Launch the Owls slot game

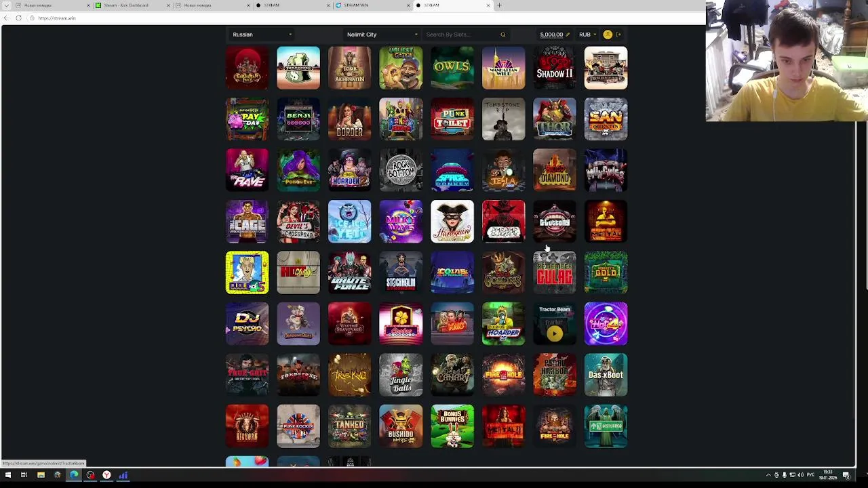click(452, 68)
